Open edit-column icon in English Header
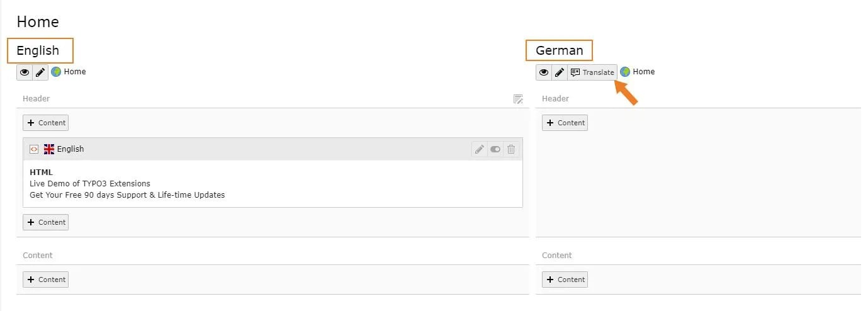Viewport: 868px width, 311px height. coord(518,99)
